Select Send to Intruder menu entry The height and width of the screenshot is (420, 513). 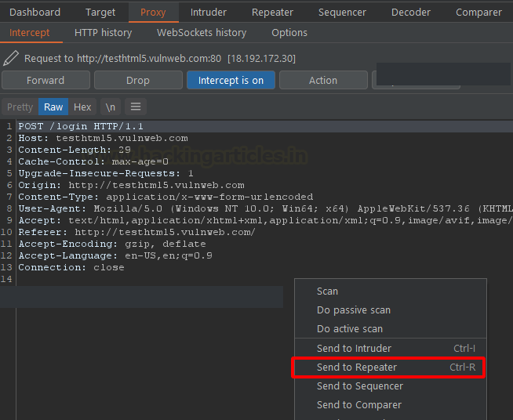(x=391, y=348)
